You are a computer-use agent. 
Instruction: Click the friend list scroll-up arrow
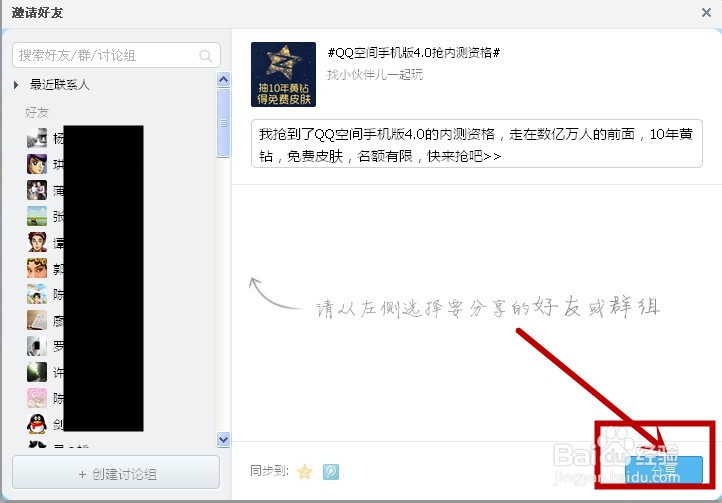(x=223, y=80)
